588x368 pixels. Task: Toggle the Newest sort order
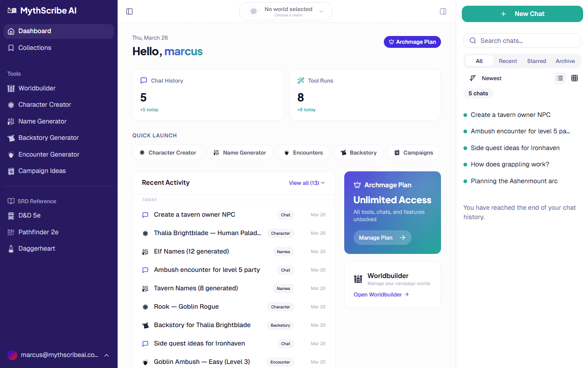point(486,78)
